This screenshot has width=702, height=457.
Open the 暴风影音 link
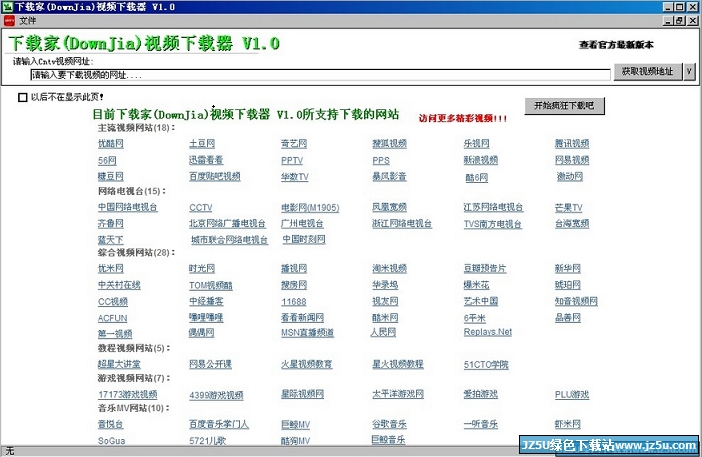tap(390, 176)
